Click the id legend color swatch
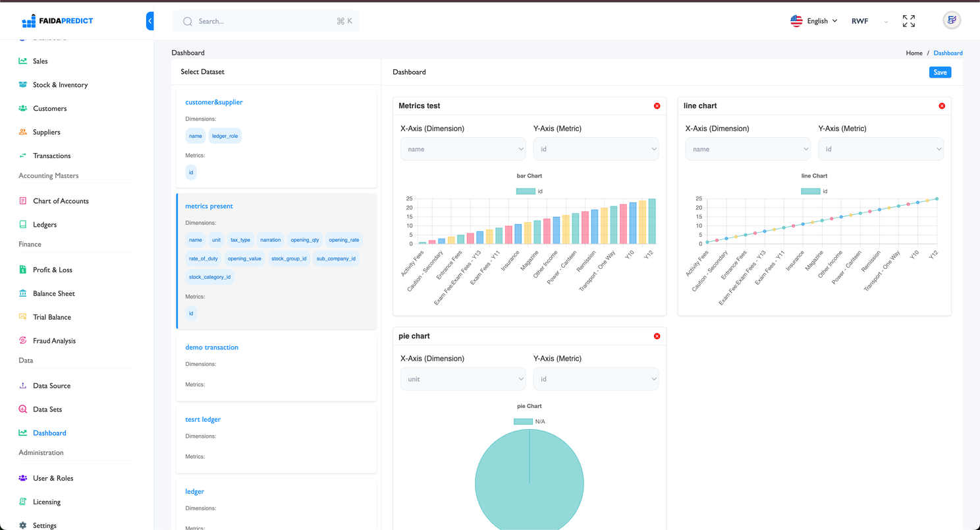The image size is (980, 530). pyautogui.click(x=526, y=191)
